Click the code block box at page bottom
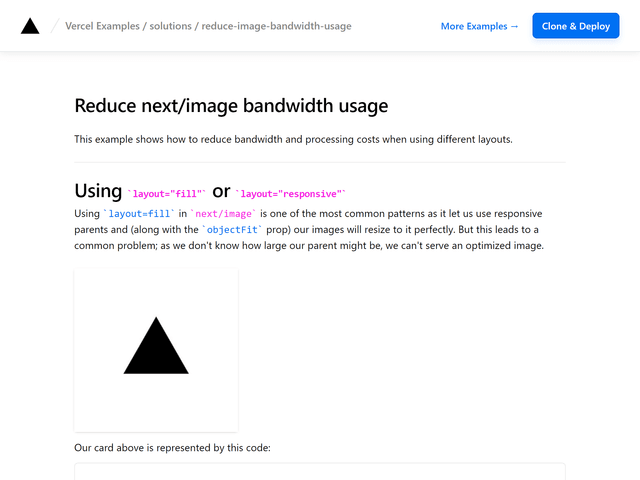 point(319,471)
